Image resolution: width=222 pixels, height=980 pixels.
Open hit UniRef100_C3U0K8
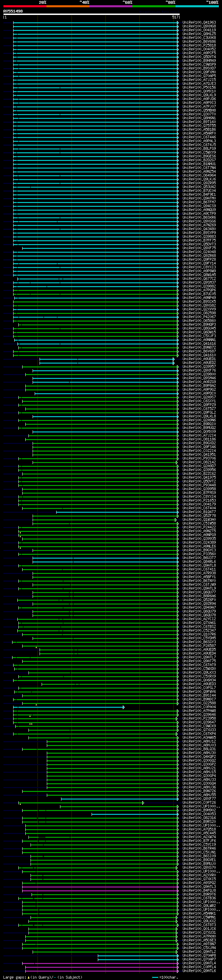pyautogui.click(x=199, y=38)
